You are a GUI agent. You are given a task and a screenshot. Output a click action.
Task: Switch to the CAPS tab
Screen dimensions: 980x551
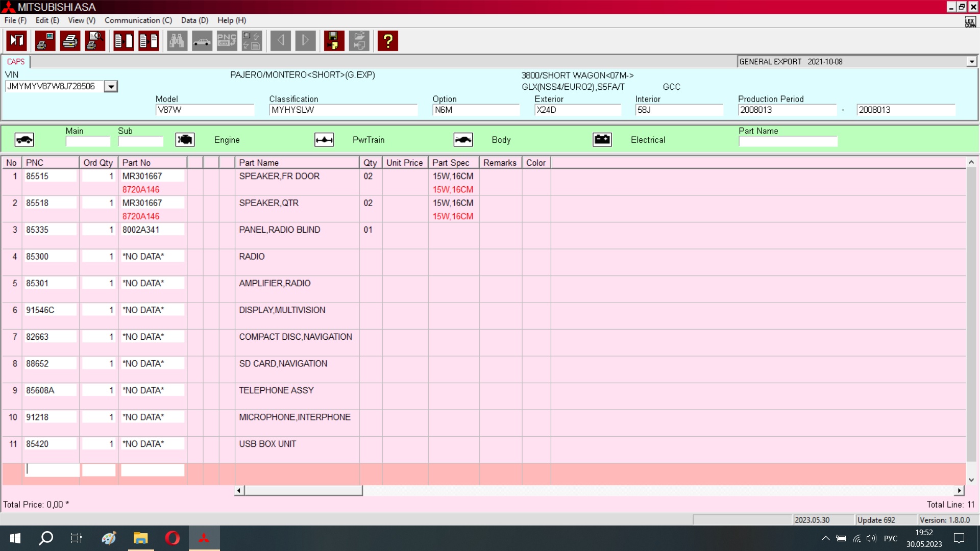[16, 62]
